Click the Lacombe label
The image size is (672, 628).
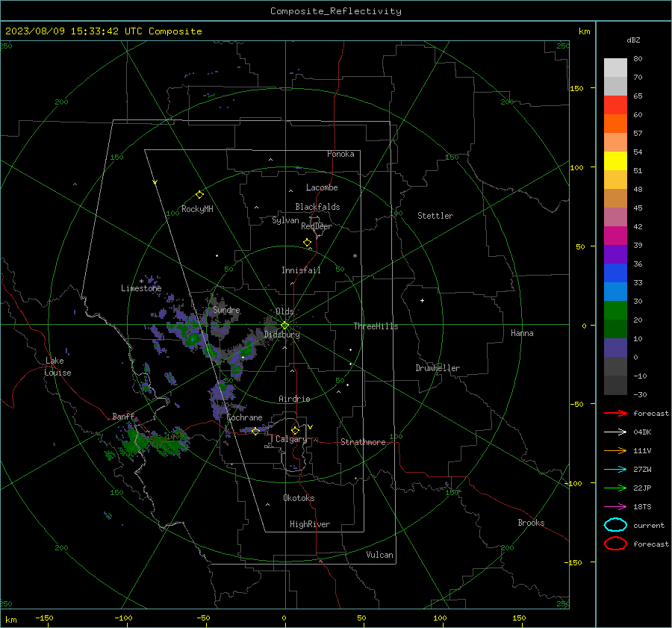click(x=322, y=187)
